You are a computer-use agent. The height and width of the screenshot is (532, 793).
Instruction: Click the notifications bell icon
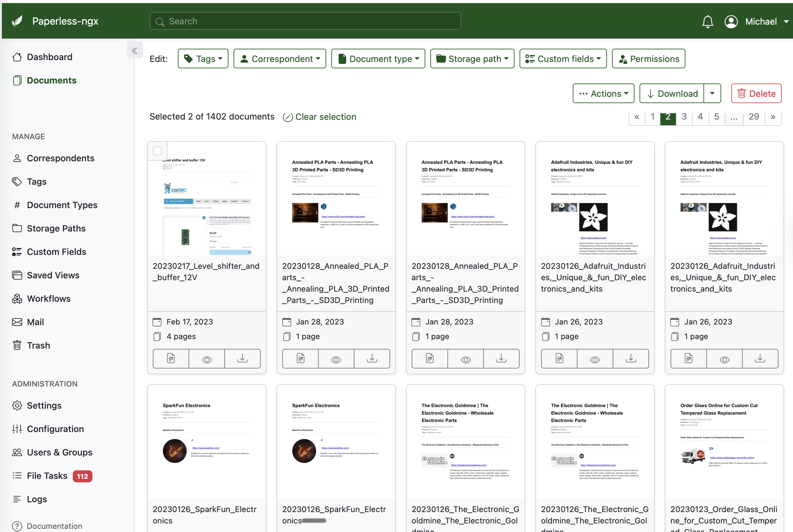tap(707, 22)
